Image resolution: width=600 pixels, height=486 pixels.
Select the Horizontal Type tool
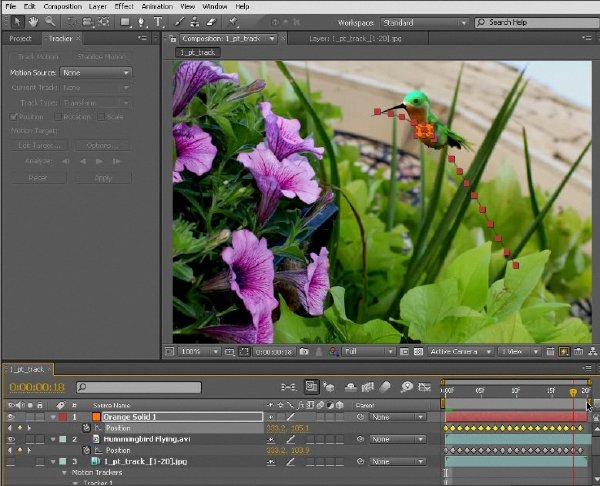coord(158,22)
